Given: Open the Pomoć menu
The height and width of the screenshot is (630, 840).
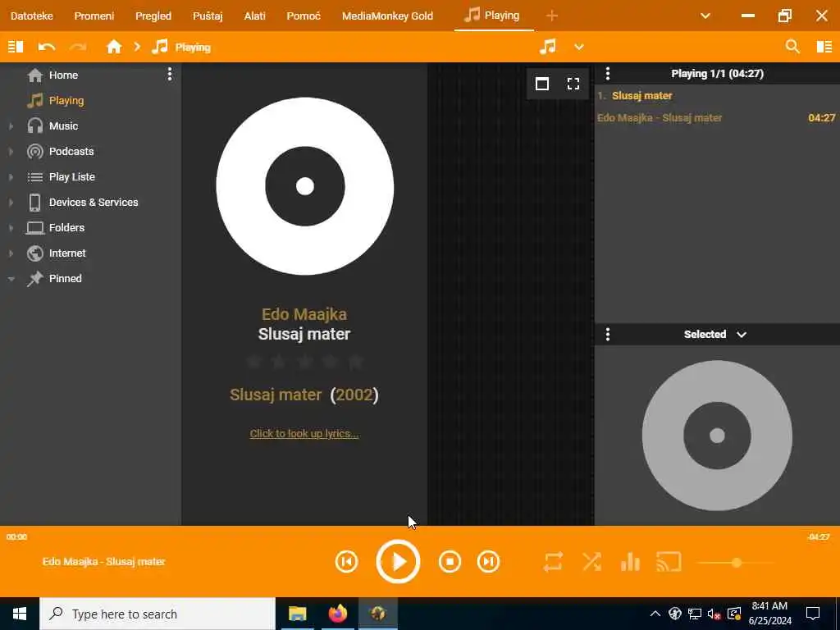Looking at the screenshot, I should coord(304,16).
